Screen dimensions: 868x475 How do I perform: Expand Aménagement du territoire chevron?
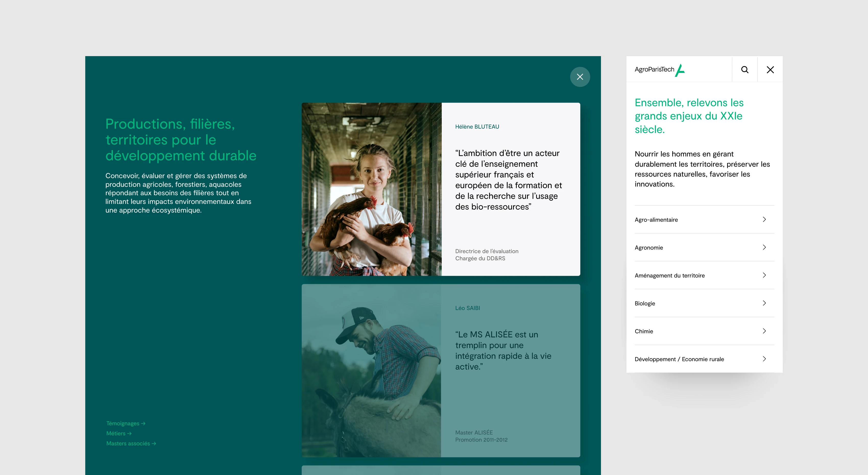pos(764,275)
